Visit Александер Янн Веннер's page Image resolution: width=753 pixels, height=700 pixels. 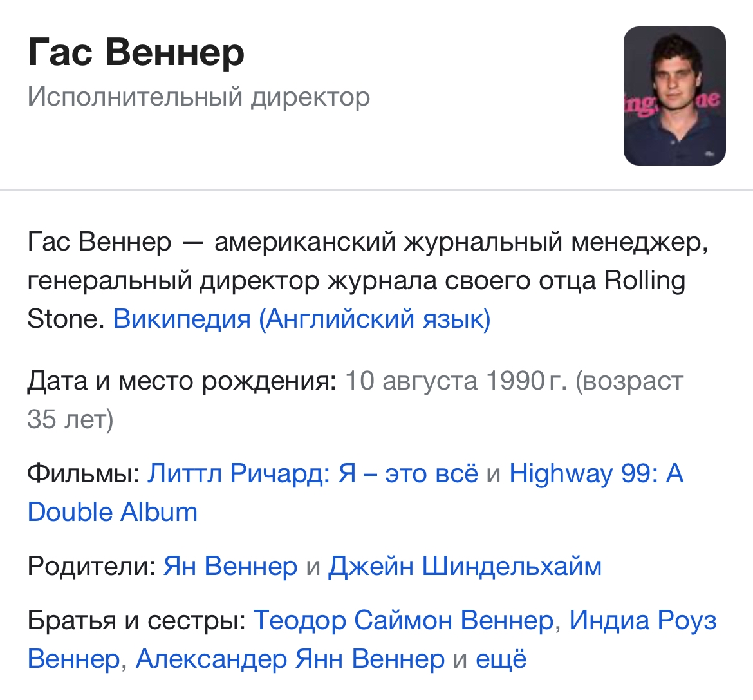click(290, 659)
